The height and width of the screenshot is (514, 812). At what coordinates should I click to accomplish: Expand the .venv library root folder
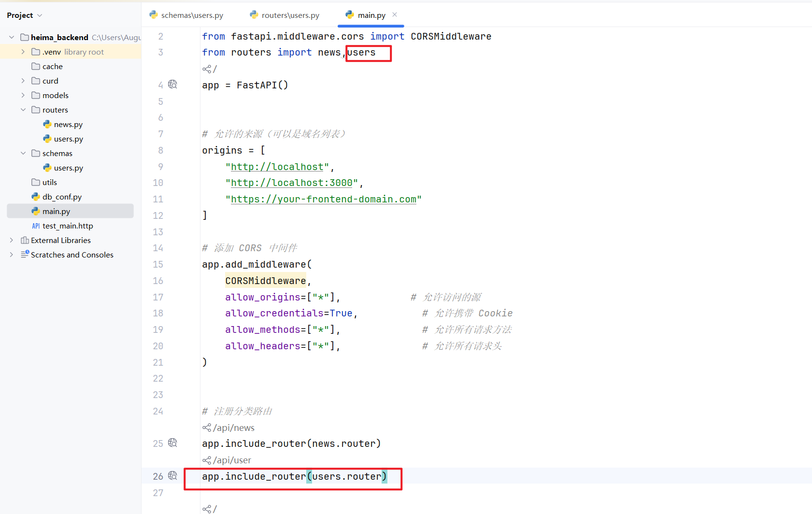click(x=23, y=52)
